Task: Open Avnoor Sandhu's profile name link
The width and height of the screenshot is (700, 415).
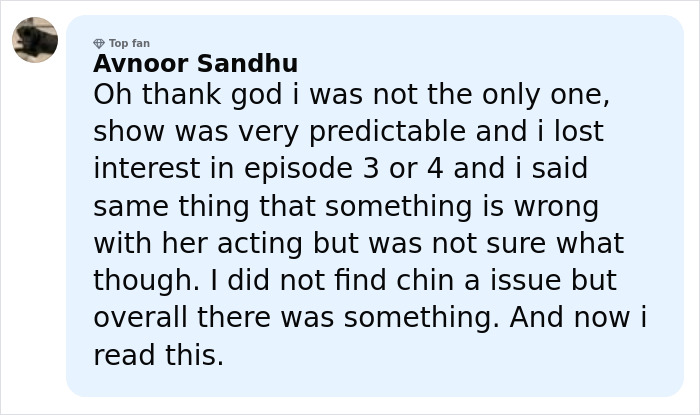Action: [x=195, y=64]
